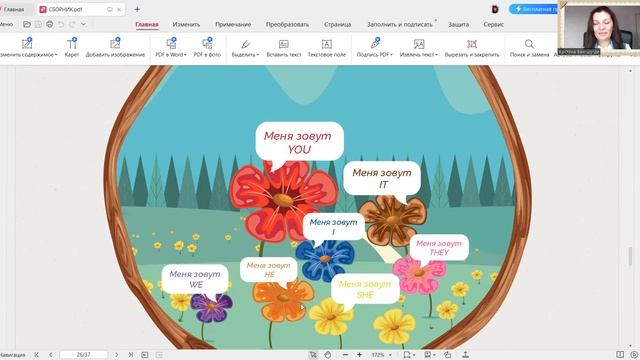The image size is (640, 360).
Task: Open Заполнить и подписать tab
Action: tap(400, 24)
